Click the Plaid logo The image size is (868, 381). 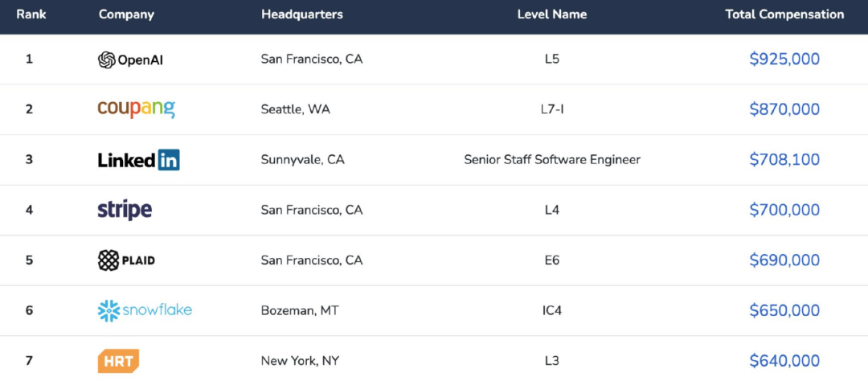click(x=126, y=260)
